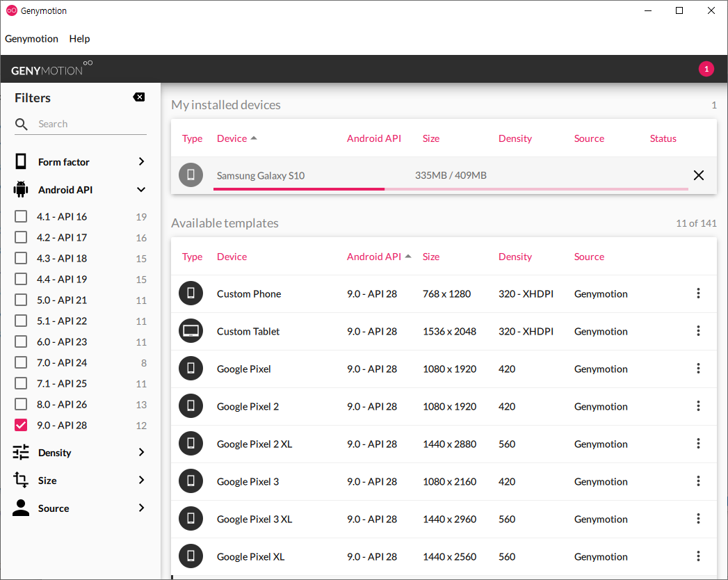Sort installed devices by Status column
Viewport: 728px width, 580px height.
(x=663, y=138)
